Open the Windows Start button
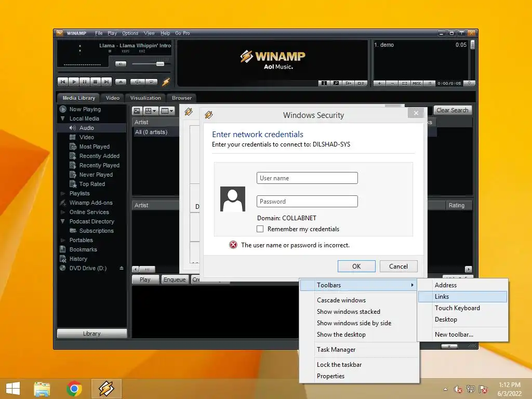The height and width of the screenshot is (399, 532). coord(13,389)
